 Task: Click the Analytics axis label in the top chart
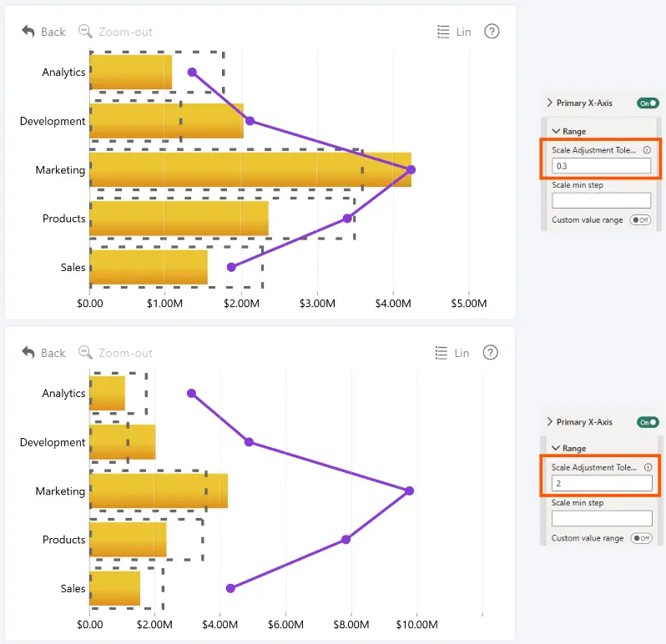click(x=63, y=73)
